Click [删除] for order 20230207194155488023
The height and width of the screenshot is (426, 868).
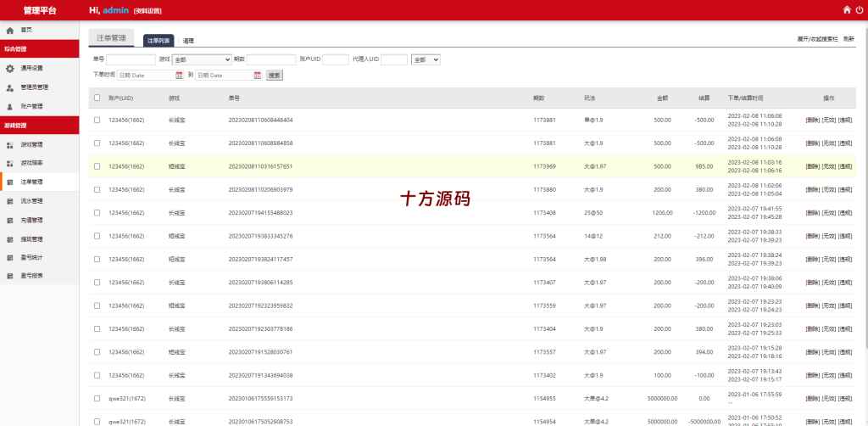pos(812,213)
